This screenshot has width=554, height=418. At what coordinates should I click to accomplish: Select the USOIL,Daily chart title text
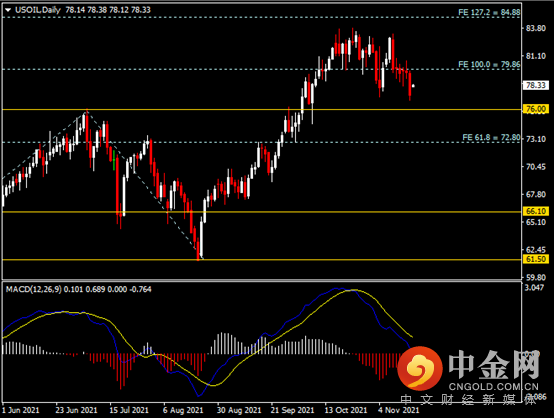[x=38, y=10]
